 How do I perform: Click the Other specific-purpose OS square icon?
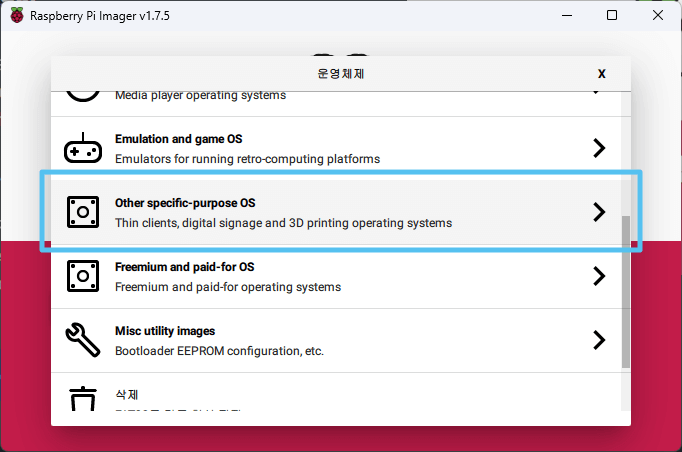tap(83, 212)
